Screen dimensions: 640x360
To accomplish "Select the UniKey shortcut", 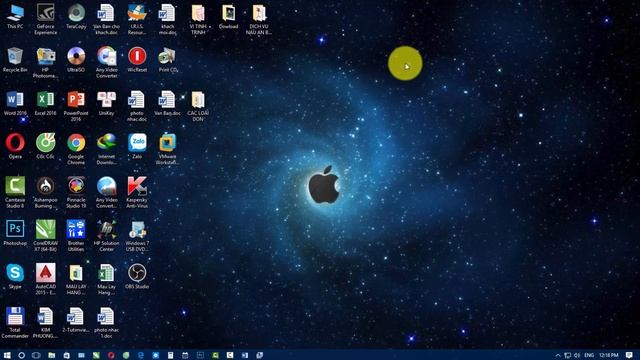I will (x=107, y=103).
